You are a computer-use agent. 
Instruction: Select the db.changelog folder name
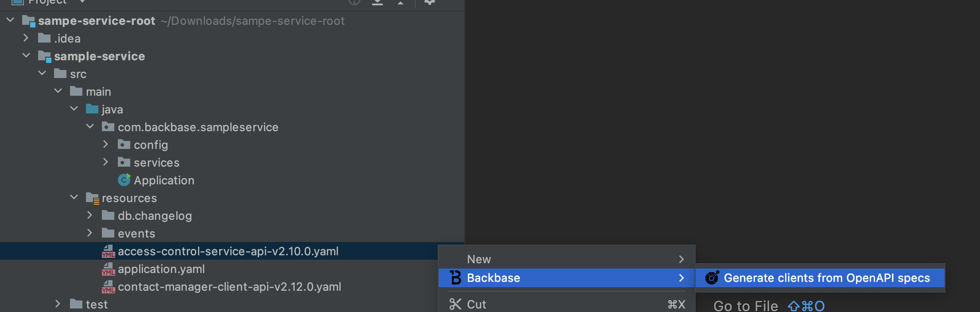pos(155,216)
